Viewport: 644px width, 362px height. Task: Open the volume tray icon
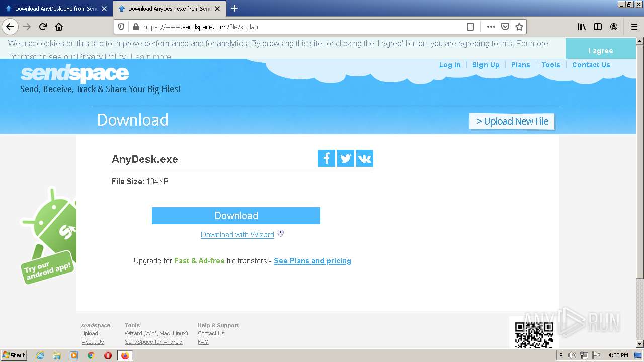click(x=572, y=355)
